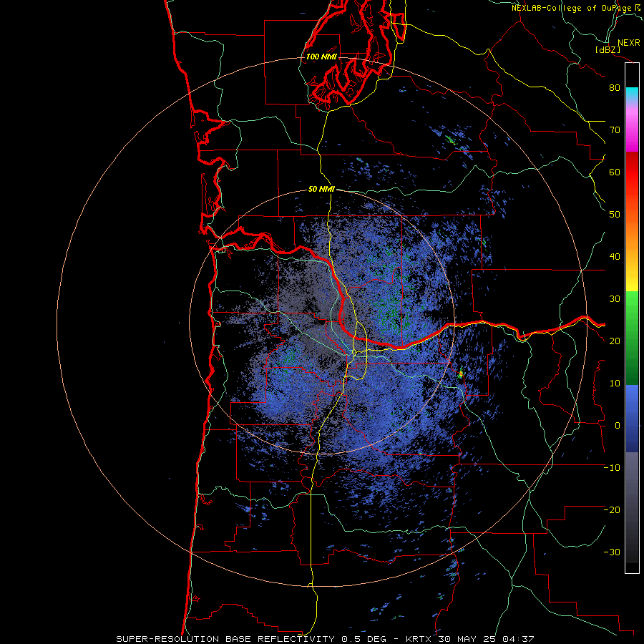Viewport: 644px width, 644px height.
Task: Click the KRTX station identifier
Action: coord(420,639)
